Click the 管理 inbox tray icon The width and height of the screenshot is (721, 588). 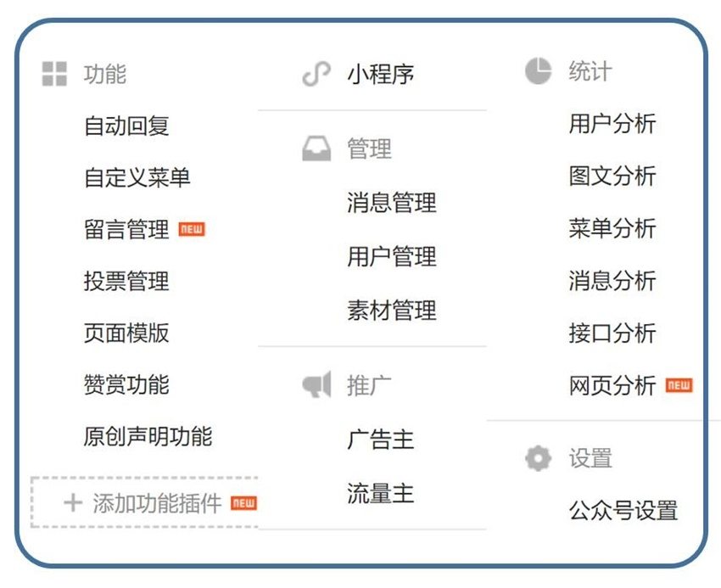(316, 148)
